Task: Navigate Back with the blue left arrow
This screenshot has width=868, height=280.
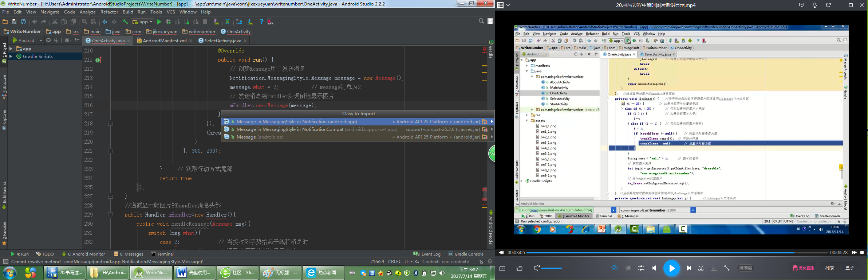Action: [x=105, y=22]
